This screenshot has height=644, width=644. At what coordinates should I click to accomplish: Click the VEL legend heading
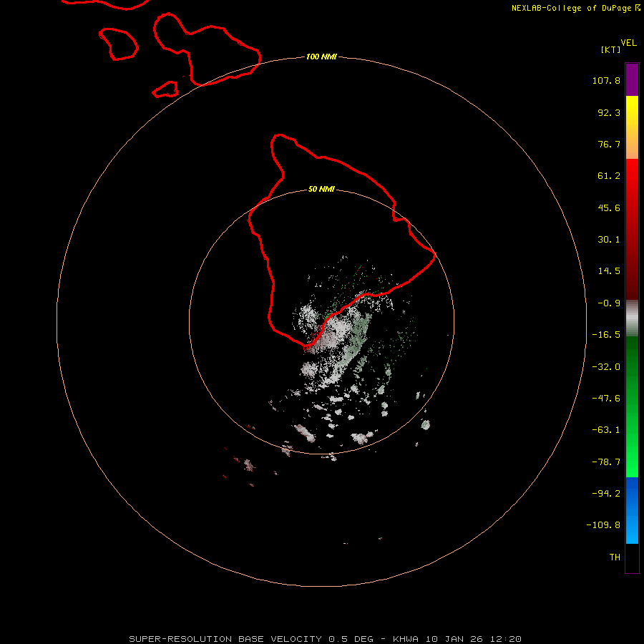click(x=628, y=43)
